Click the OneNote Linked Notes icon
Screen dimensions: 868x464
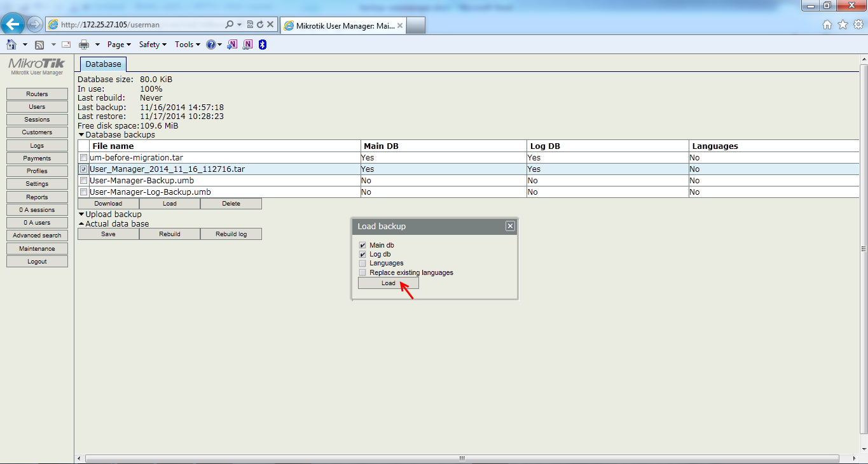[x=247, y=45]
